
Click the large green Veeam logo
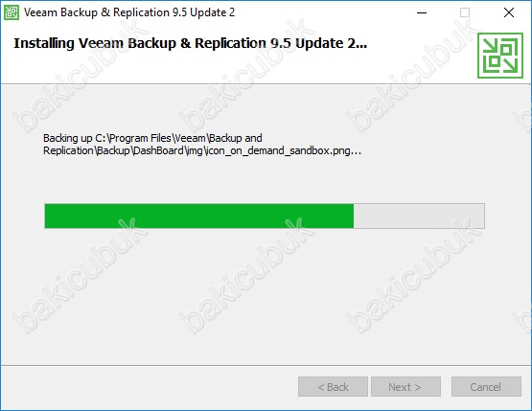500,56
